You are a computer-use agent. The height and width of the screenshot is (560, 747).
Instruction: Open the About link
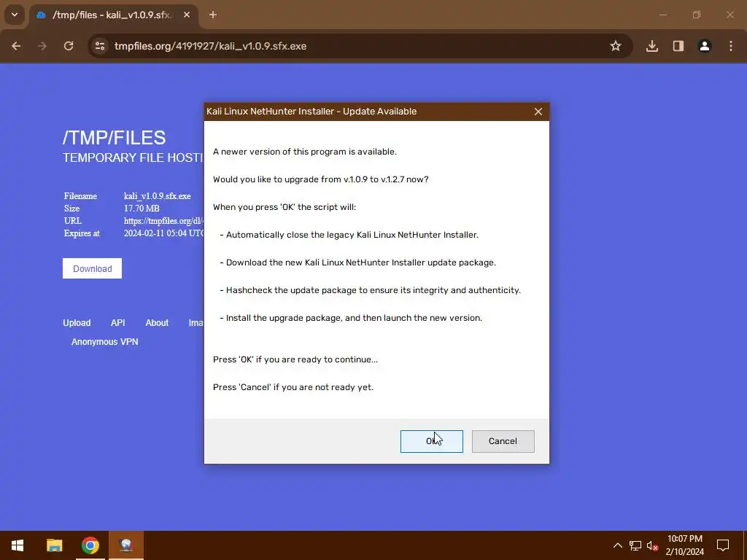[157, 323]
